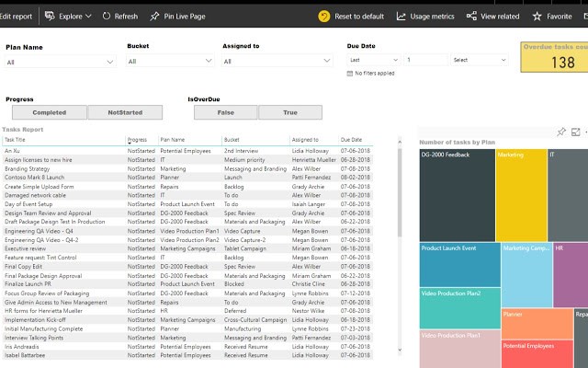Click the Pin Live Page label
Image resolution: width=588 pixels, height=368 pixels.
pyautogui.click(x=185, y=17)
